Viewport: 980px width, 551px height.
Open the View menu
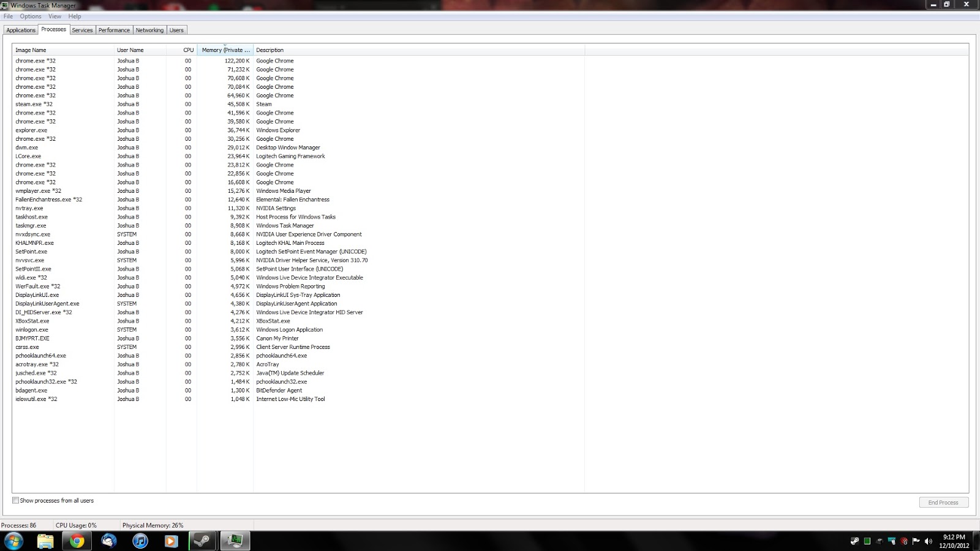point(55,17)
